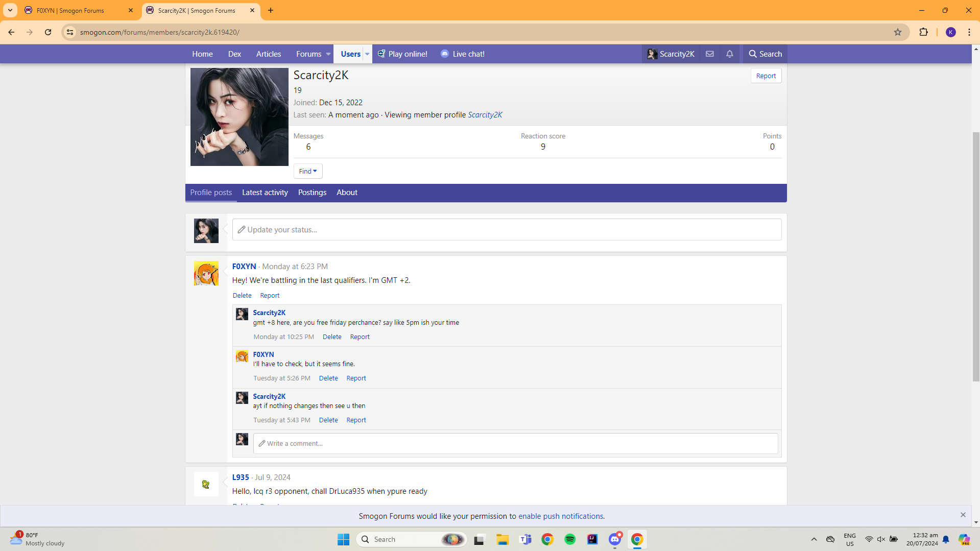Image resolution: width=980 pixels, height=551 pixels.
Task: Open the browser extensions puzzle icon
Action: (x=923, y=32)
